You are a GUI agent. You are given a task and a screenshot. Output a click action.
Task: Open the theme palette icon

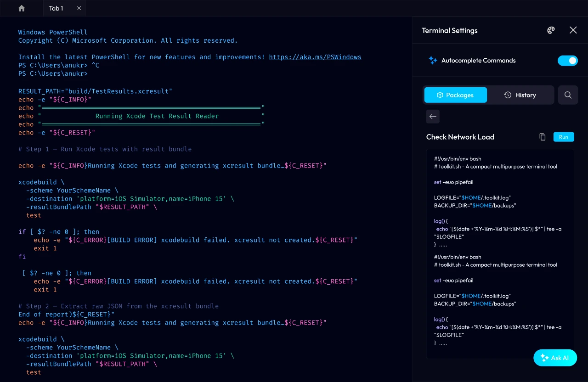(551, 30)
